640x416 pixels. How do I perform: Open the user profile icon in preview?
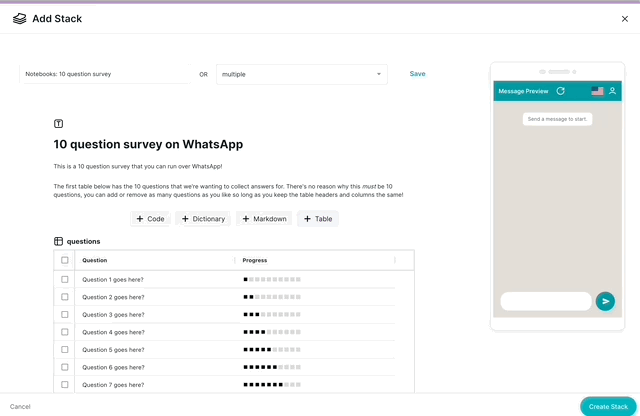pos(612,91)
